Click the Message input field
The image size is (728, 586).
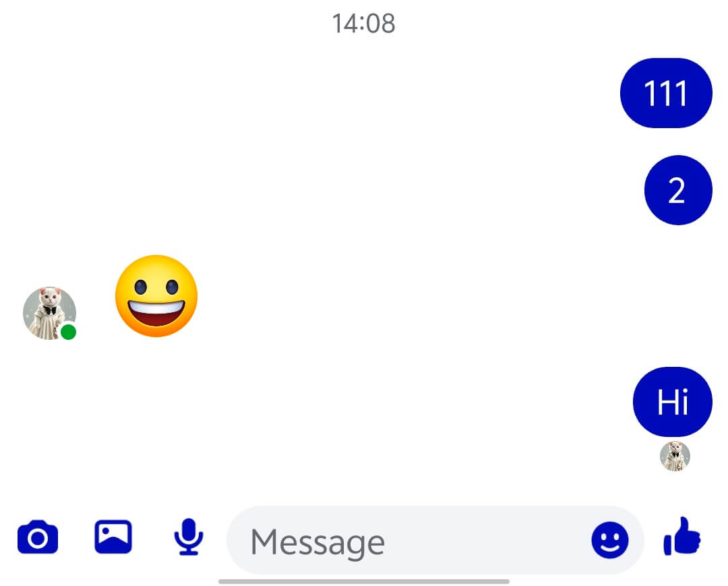[x=435, y=541]
